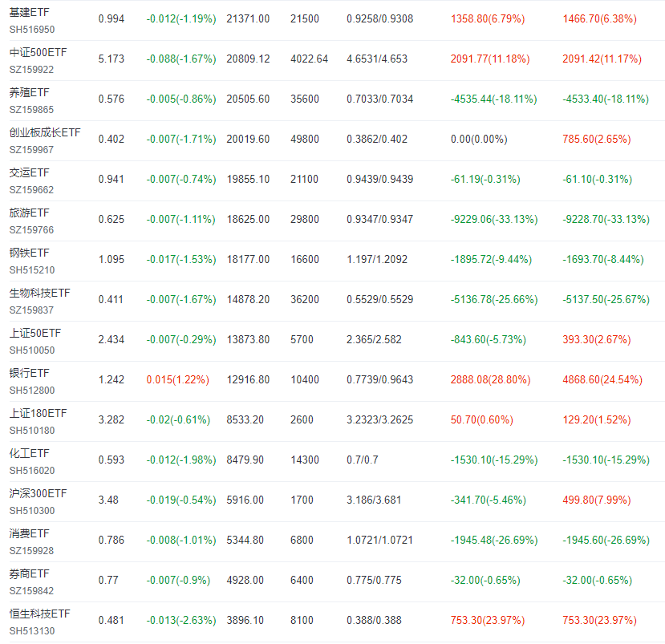Select the 沪深300ETF fund name
This screenshot has width=665, height=644.
(39, 493)
